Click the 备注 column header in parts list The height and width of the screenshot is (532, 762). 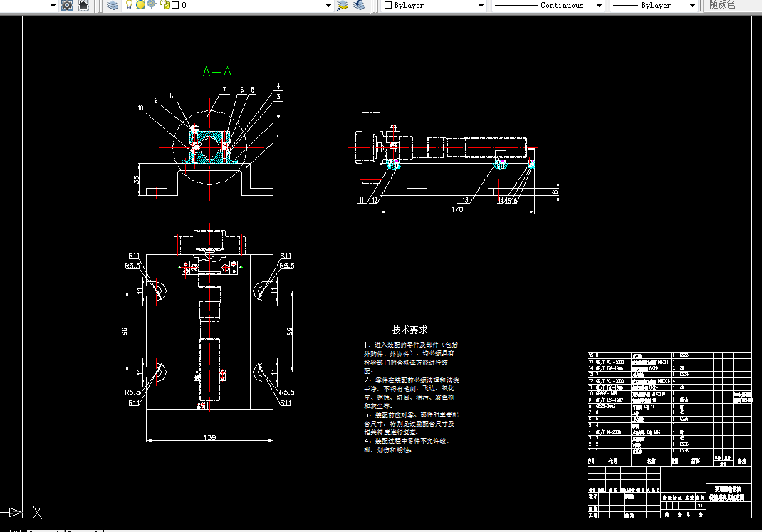[742, 461]
